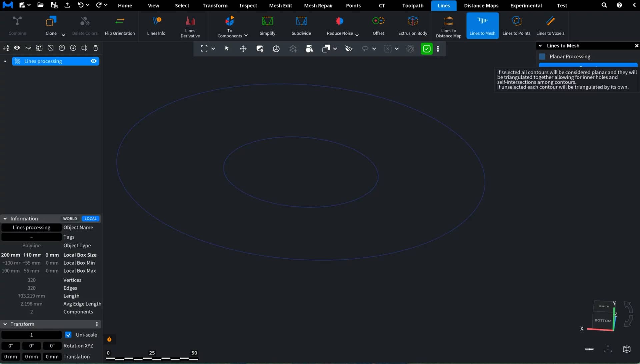Open the Distance Maps tab
640x364 pixels.
tap(481, 5)
